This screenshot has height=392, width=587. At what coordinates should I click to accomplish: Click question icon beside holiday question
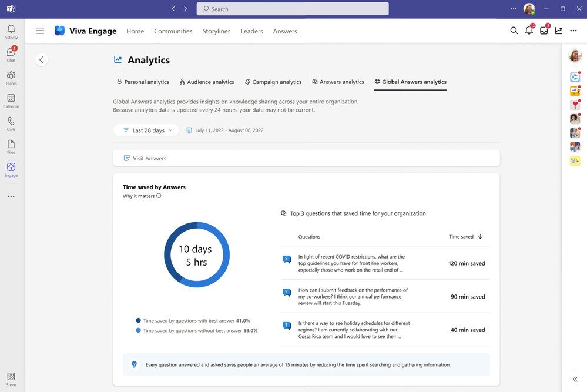pos(287,326)
